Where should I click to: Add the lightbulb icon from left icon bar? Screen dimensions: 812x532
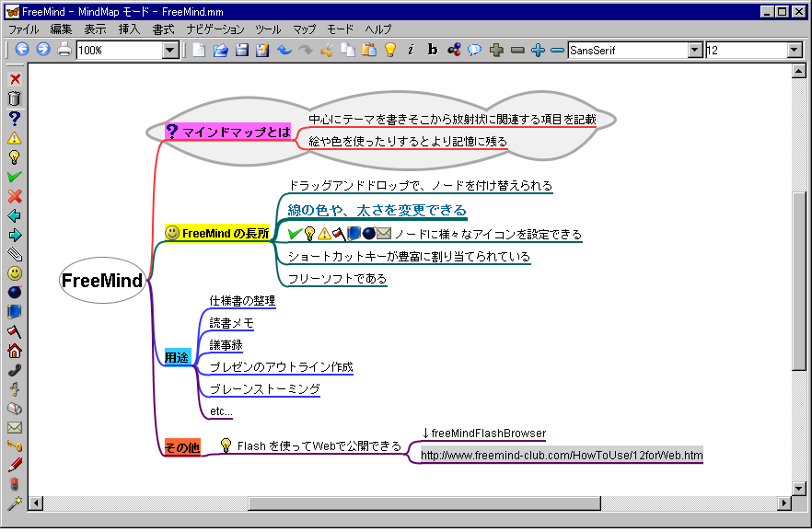15,157
